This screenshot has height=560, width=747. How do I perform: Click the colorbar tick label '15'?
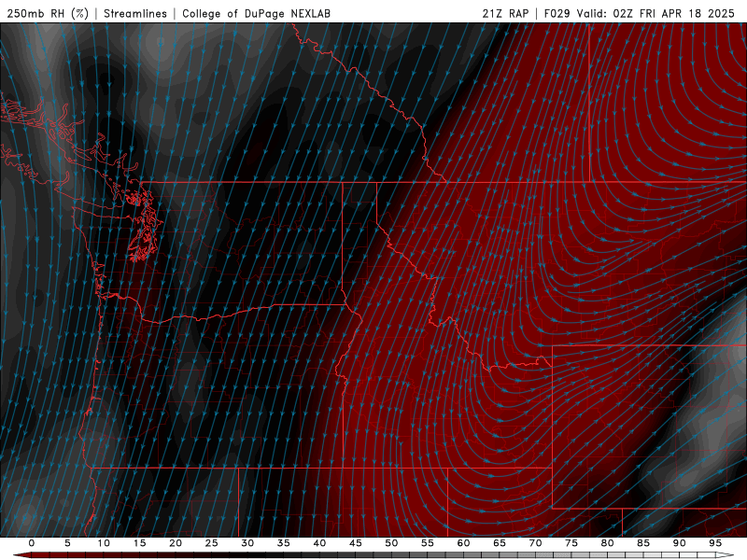pos(139,543)
